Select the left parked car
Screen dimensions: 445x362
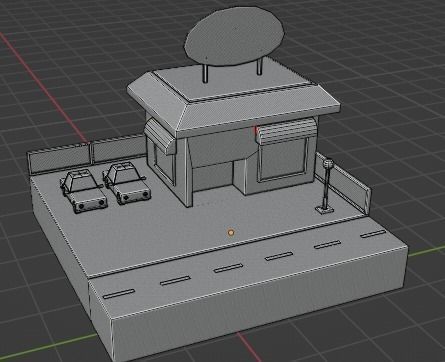pyautogui.click(x=84, y=192)
